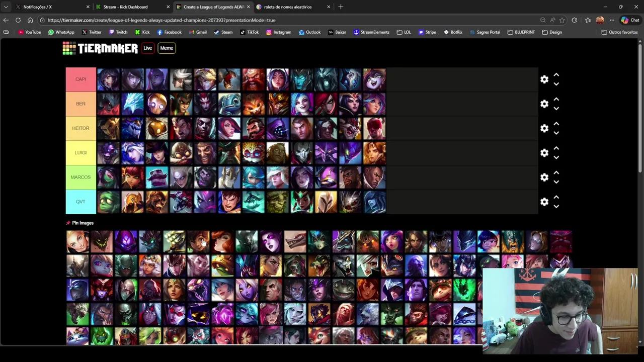644x362 pixels.
Task: Open Twitch bookmark
Action: pyautogui.click(x=118, y=32)
